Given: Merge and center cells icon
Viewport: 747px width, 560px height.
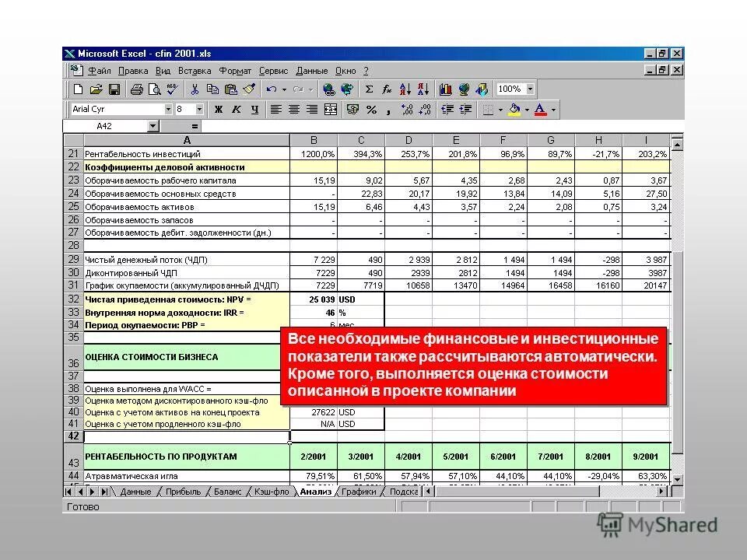Looking at the screenshot, I should tap(331, 110).
